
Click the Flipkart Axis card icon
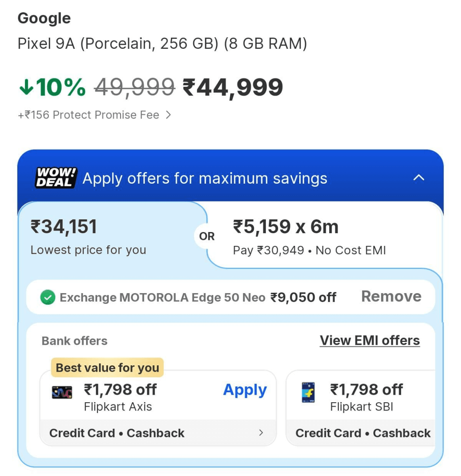(x=62, y=392)
